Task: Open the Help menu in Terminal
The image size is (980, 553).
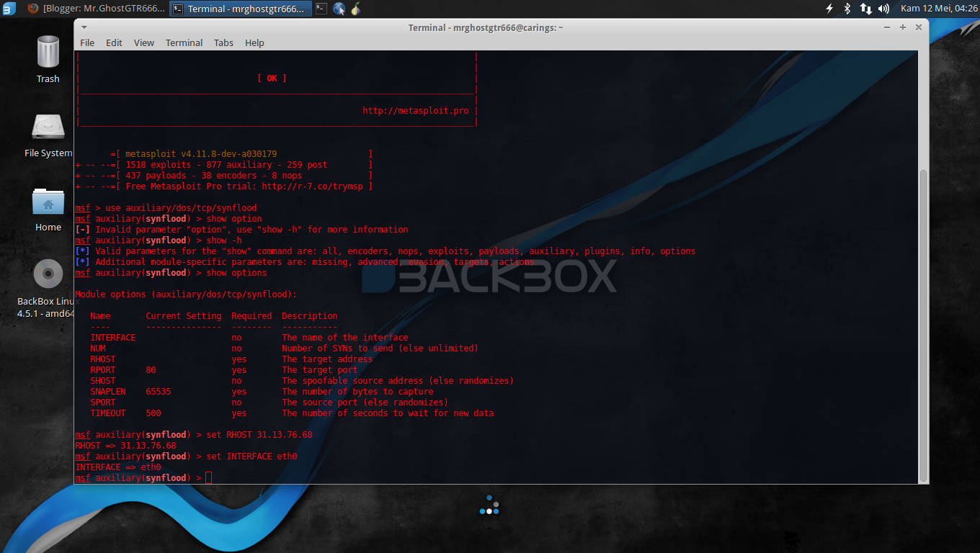Action: (x=254, y=42)
